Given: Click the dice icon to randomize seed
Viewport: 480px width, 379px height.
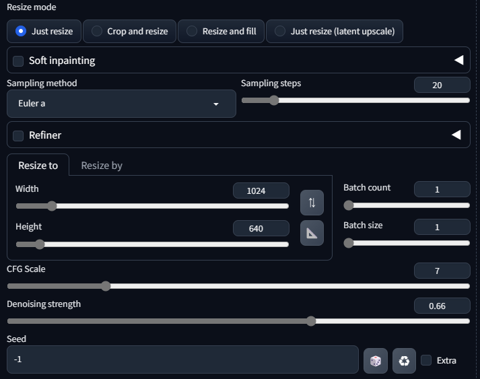Looking at the screenshot, I should 376,361.
